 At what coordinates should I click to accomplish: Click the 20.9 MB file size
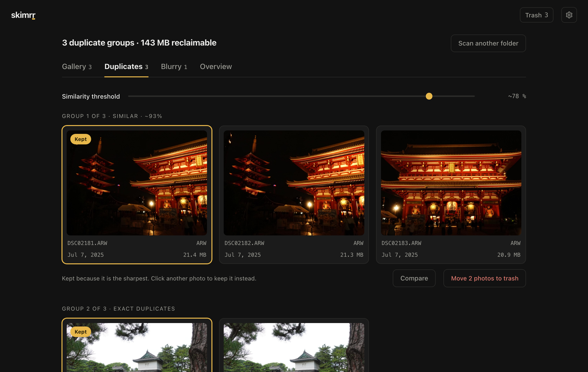click(x=509, y=255)
